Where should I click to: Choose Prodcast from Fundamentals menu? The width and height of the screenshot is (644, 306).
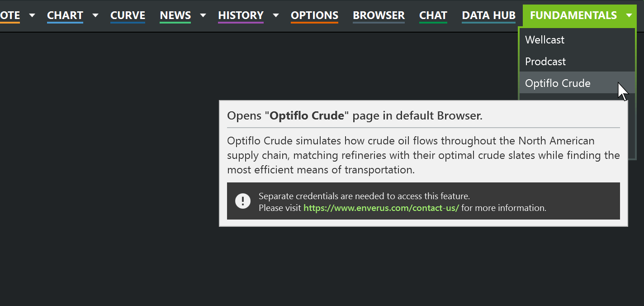(577, 62)
